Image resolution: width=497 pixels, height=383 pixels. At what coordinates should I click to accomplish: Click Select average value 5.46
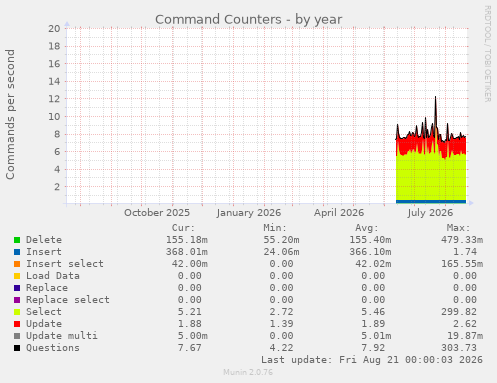point(373,312)
